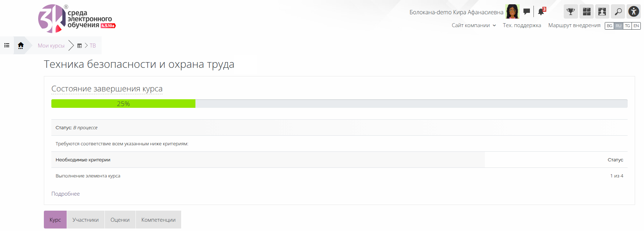Switch the language to EN
This screenshot has height=231, width=644.
click(636, 26)
